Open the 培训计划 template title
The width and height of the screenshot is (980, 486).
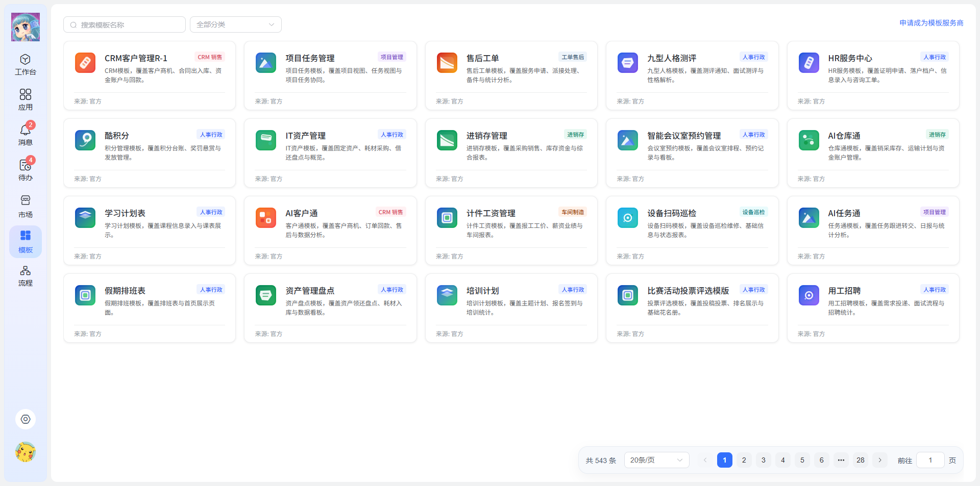point(482,291)
